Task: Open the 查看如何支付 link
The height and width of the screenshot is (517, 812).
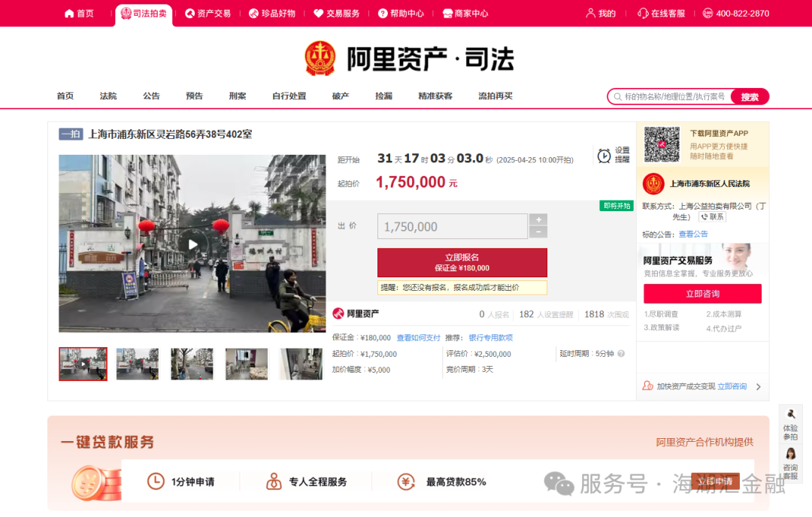Action: tap(418, 337)
